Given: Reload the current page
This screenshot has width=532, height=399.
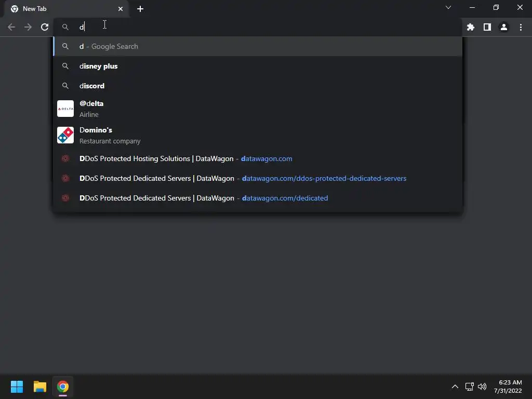Looking at the screenshot, I should (45, 27).
